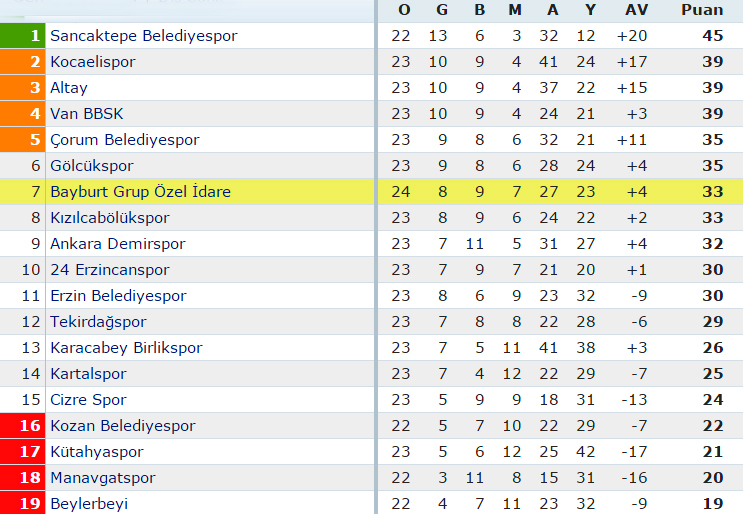The image size is (743, 514).
Task: Open Karacabey Birlikspor team page
Action: [x=127, y=348]
